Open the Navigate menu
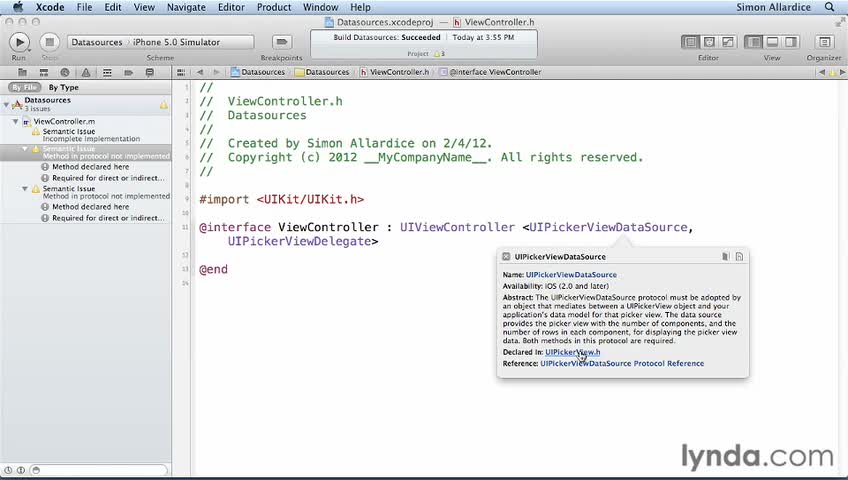Screen dimensions: 848x480 [186, 7]
